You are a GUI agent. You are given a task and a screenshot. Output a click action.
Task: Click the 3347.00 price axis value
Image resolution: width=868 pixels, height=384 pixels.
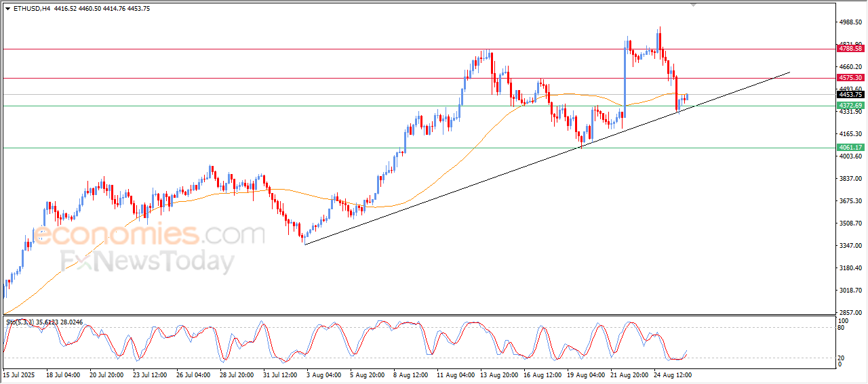(x=850, y=245)
